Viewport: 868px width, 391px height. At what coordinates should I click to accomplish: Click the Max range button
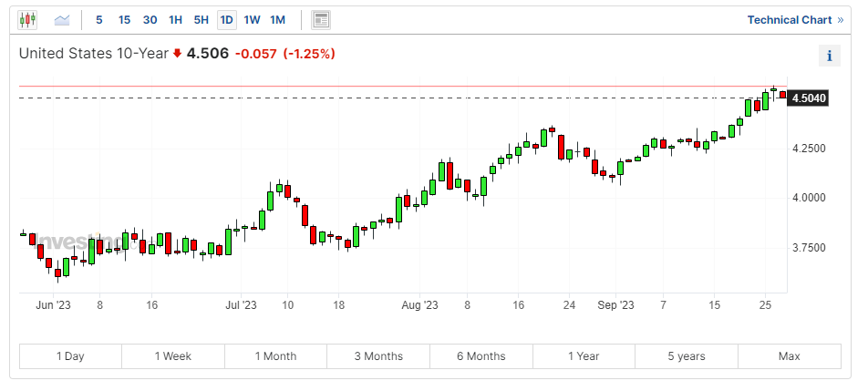click(790, 356)
